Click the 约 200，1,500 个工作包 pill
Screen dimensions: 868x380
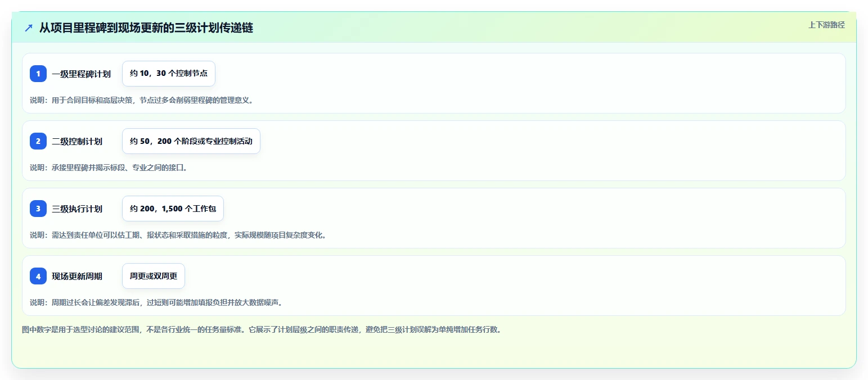pyautogui.click(x=173, y=209)
